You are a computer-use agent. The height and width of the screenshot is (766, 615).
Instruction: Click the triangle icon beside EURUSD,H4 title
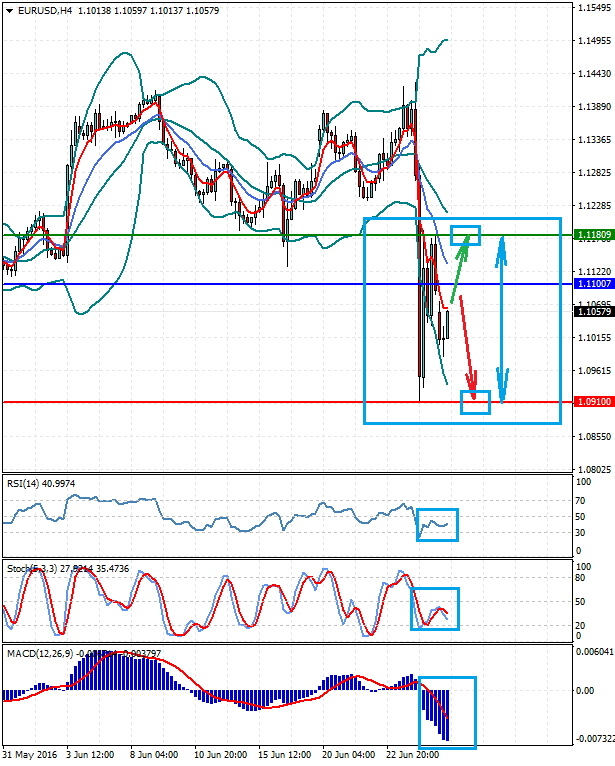point(9,10)
